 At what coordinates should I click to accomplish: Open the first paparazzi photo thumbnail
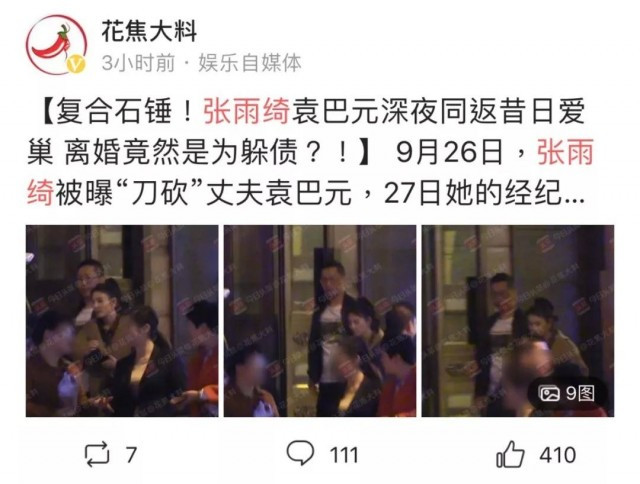click(x=122, y=321)
